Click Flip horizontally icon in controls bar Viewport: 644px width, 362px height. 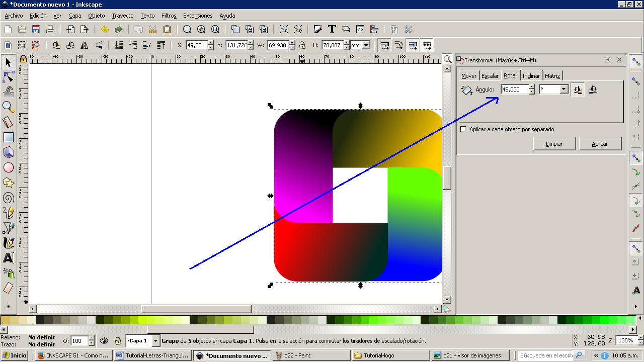pyautogui.click(x=85, y=45)
